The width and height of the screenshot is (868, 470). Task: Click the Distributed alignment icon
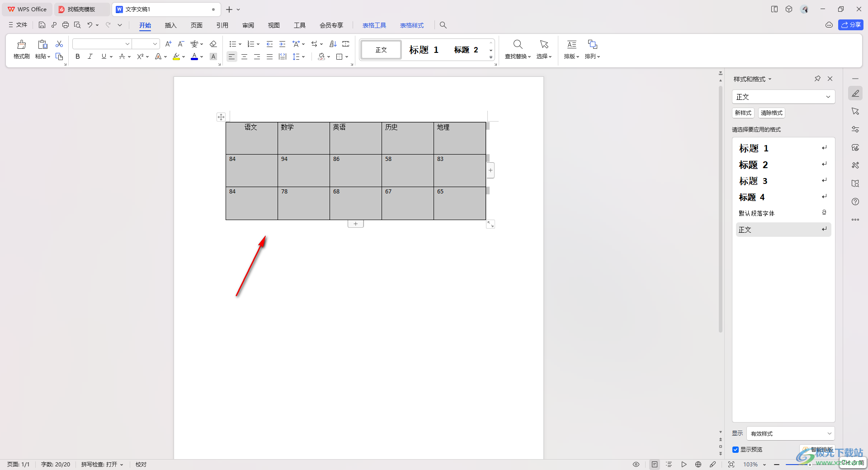coord(283,56)
